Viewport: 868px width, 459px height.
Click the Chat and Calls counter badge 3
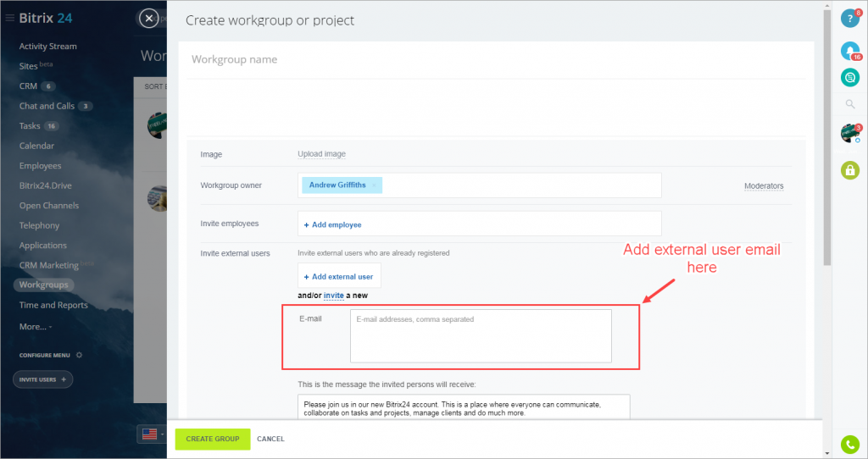86,106
